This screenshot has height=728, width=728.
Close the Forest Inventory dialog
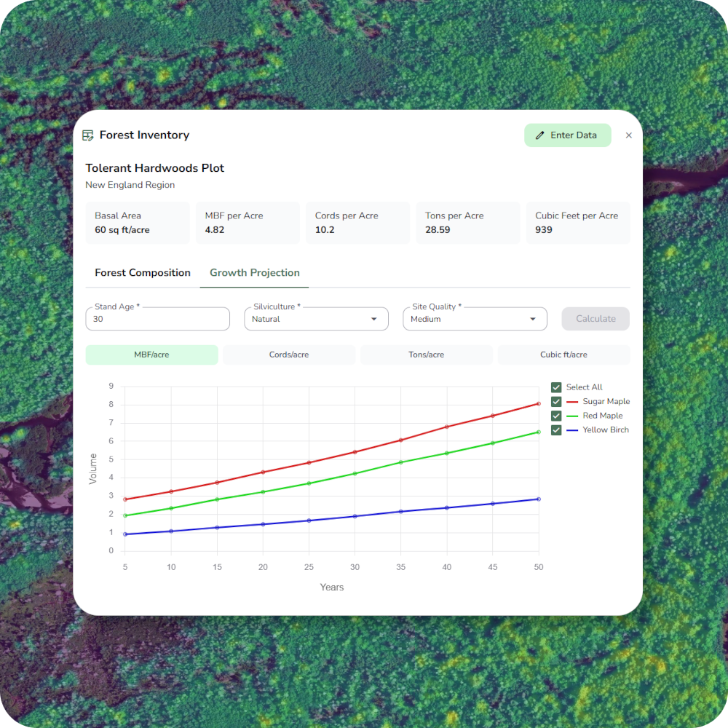point(629,135)
